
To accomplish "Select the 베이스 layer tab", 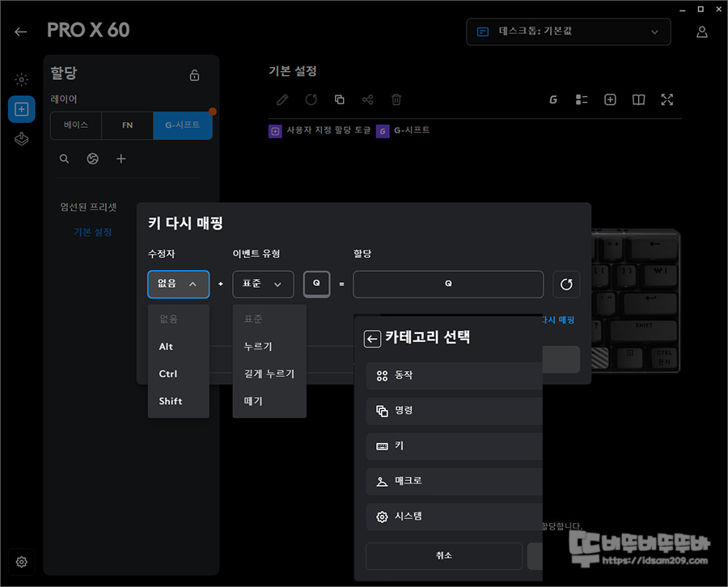I will click(76, 125).
